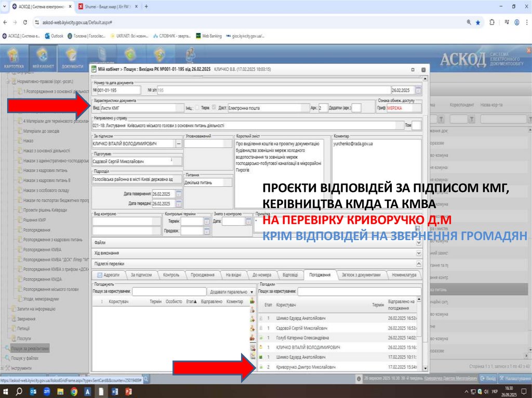Click the envelope icon on the Адресати tab

click(x=100, y=275)
